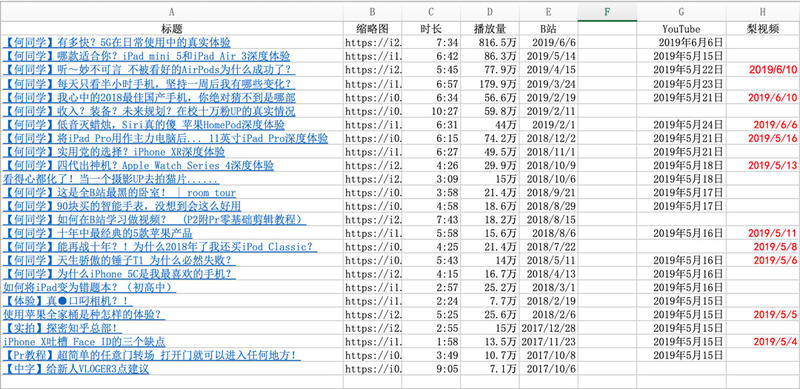
Task: Select red 梨视频 date 2019/5/8
Action: tap(763, 247)
